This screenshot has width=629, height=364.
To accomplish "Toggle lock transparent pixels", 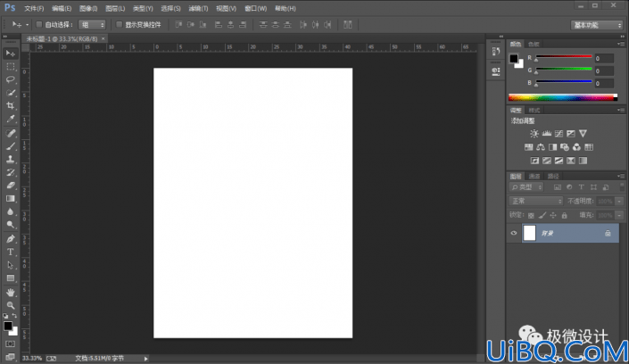I will tap(531, 216).
